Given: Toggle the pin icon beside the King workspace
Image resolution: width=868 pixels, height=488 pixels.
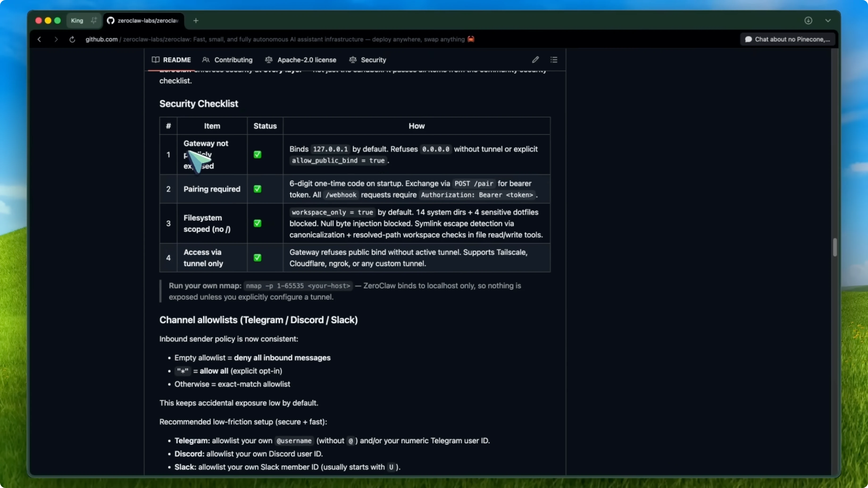Looking at the screenshot, I should (x=94, y=20).
